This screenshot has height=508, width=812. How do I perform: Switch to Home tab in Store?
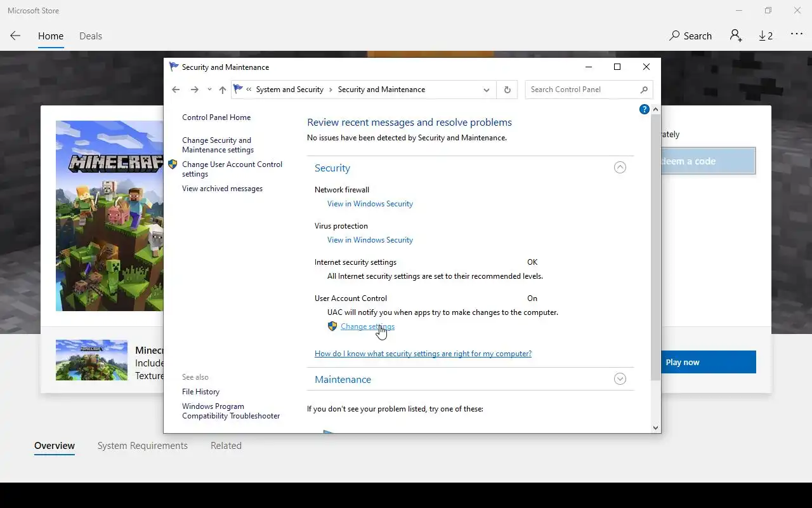coord(51,36)
